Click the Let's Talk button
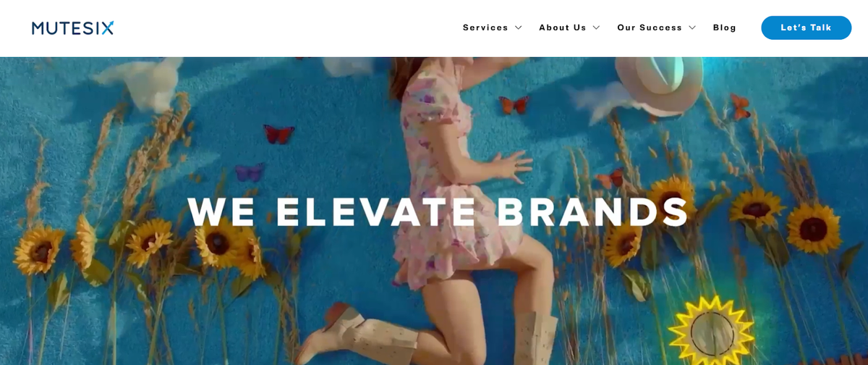This screenshot has width=868, height=365. click(806, 28)
